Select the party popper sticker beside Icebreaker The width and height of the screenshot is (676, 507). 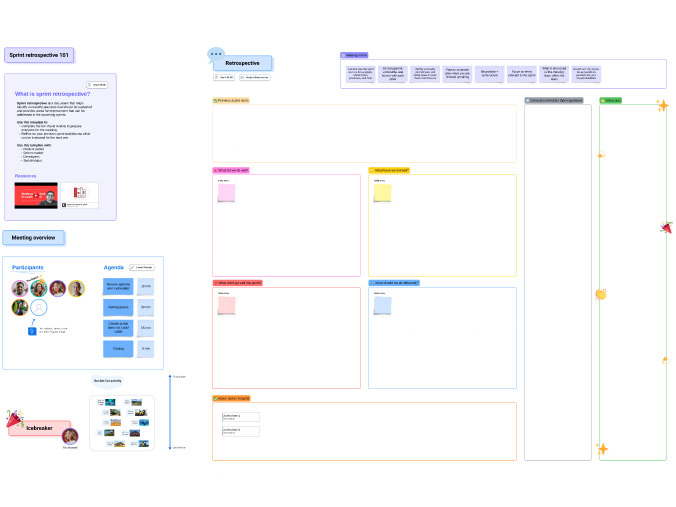14,418
